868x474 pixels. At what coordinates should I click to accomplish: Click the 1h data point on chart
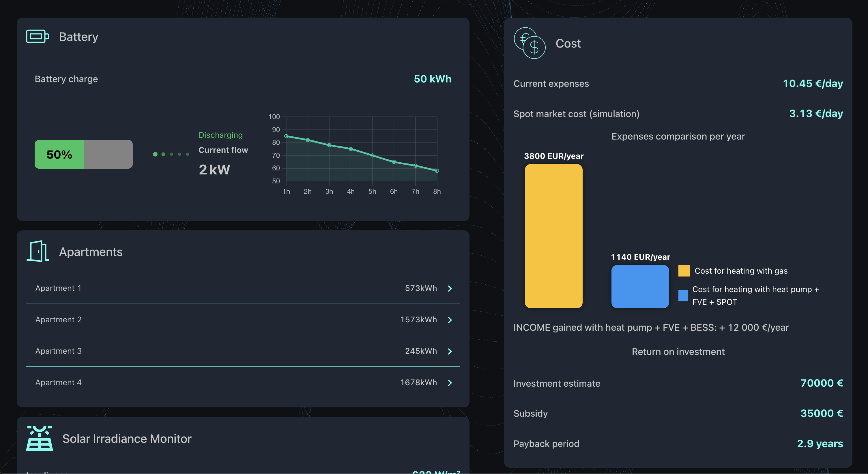(x=286, y=136)
